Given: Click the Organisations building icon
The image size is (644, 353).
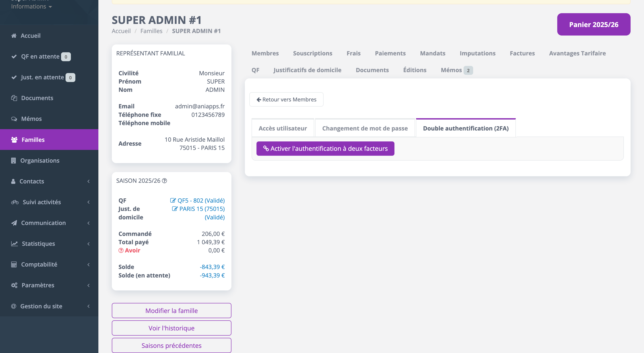Looking at the screenshot, I should (13, 160).
